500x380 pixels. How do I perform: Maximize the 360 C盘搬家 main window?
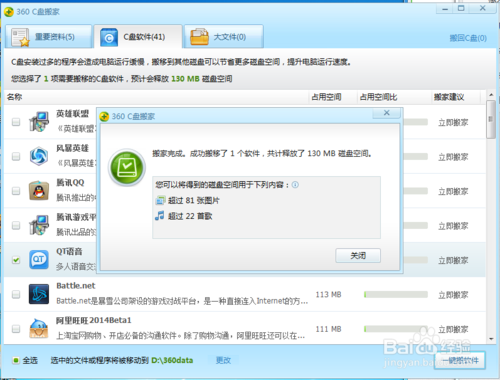pos(461,8)
